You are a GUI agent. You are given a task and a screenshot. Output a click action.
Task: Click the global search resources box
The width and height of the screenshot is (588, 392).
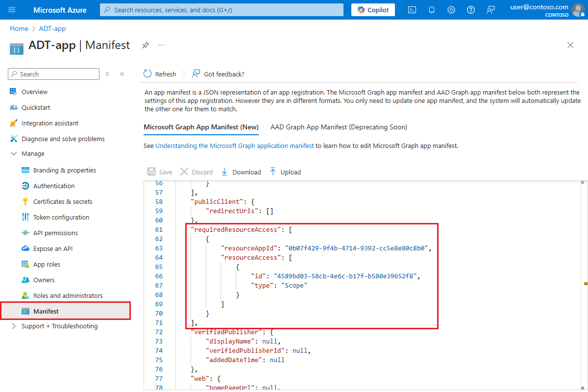point(221,10)
